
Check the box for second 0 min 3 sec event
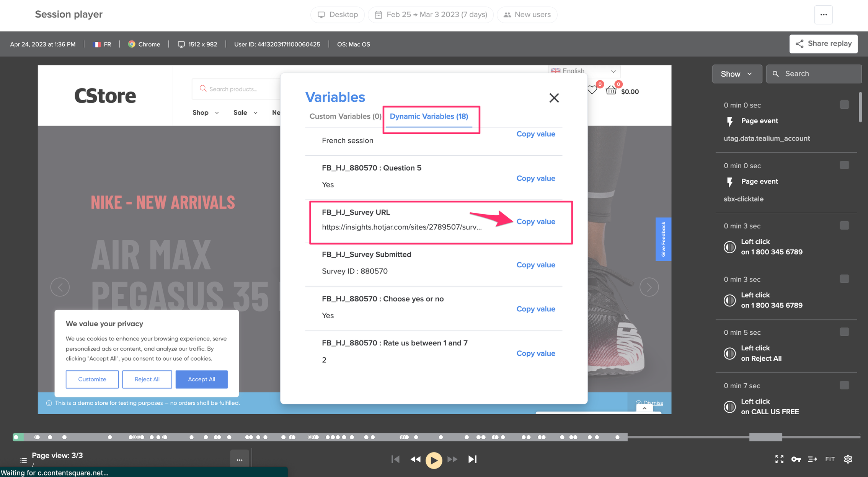pos(844,279)
